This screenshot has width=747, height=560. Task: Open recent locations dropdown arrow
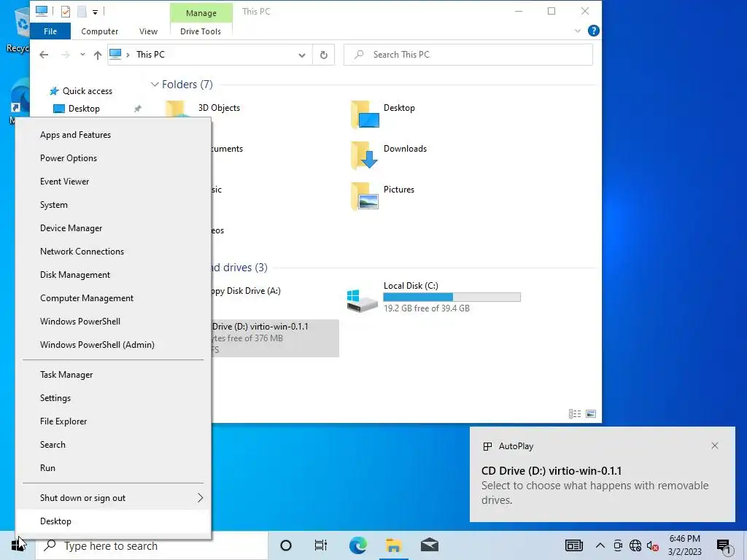click(82, 54)
